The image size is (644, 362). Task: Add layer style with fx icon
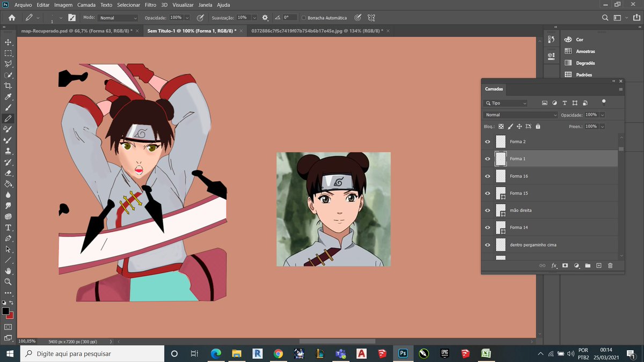tap(554, 265)
